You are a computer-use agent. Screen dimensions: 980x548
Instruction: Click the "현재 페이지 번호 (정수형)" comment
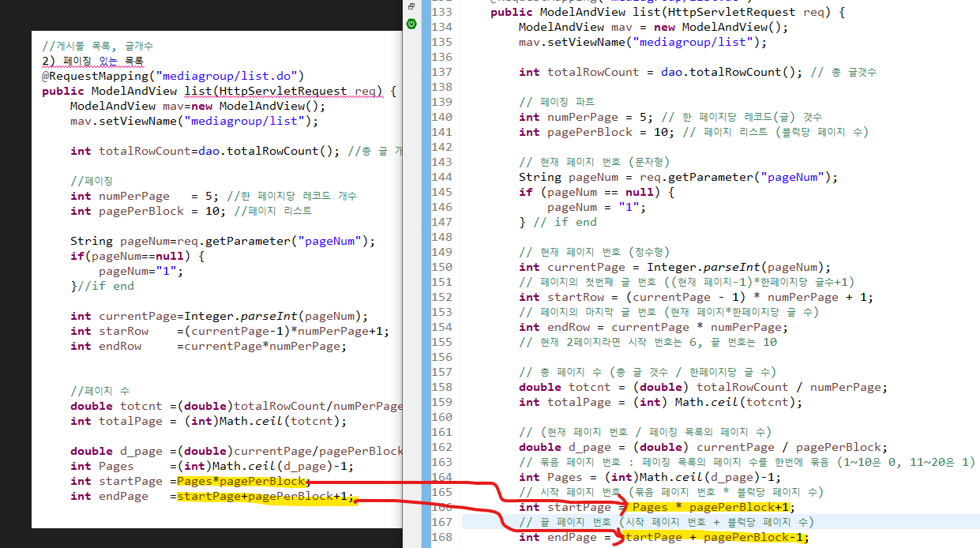tap(594, 252)
